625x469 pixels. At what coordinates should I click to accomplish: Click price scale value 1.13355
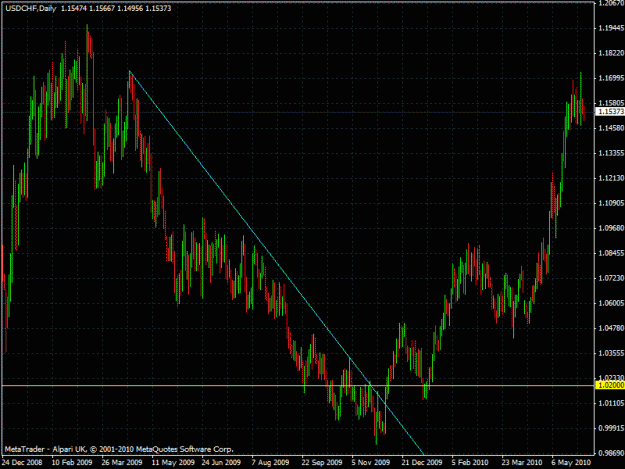click(611, 153)
